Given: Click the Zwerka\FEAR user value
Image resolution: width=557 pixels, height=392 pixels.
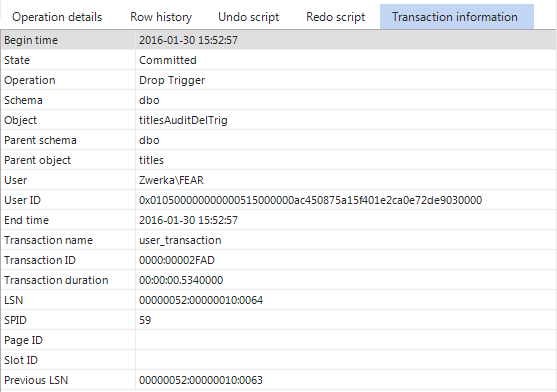Looking at the screenshot, I should [x=171, y=180].
